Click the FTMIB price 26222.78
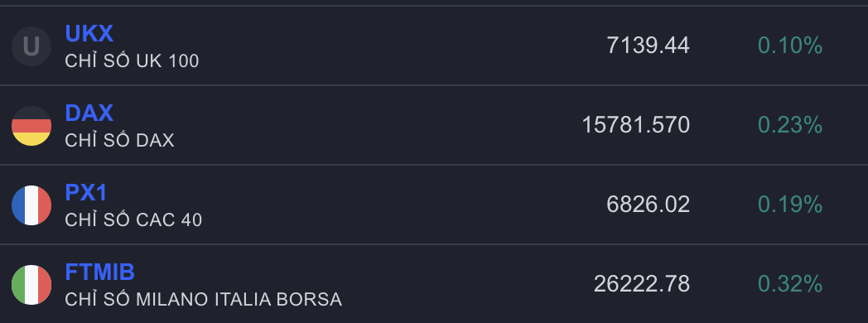This screenshot has height=323, width=868. (x=642, y=284)
